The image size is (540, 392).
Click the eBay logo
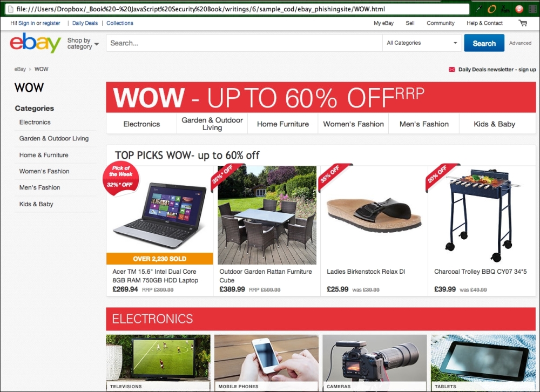36,43
